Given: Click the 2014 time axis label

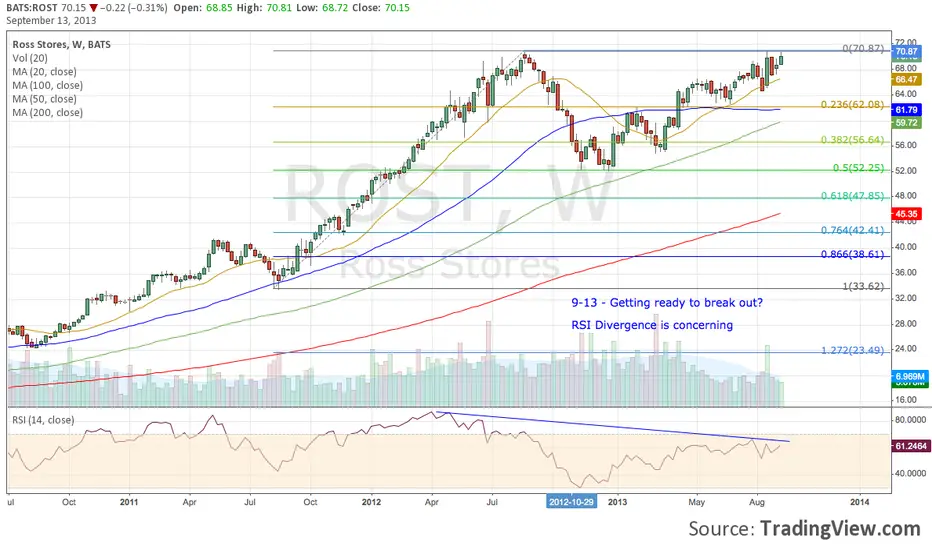Looking at the screenshot, I should coord(859,502).
